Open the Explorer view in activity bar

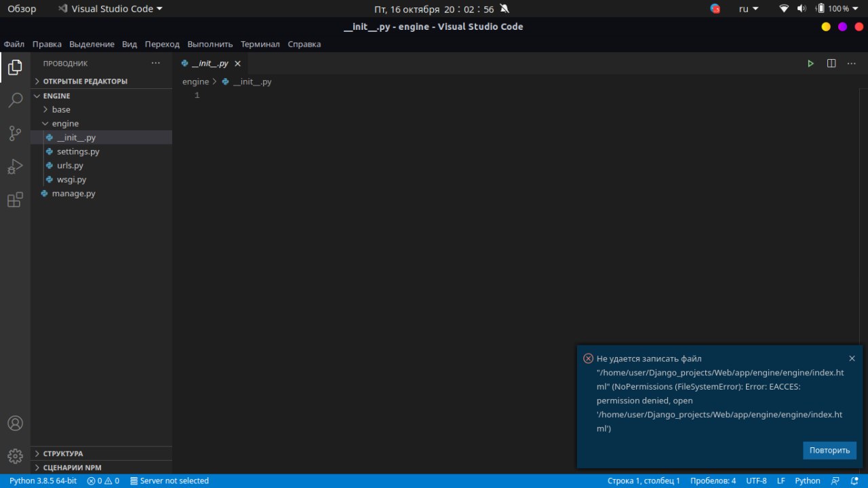point(15,67)
